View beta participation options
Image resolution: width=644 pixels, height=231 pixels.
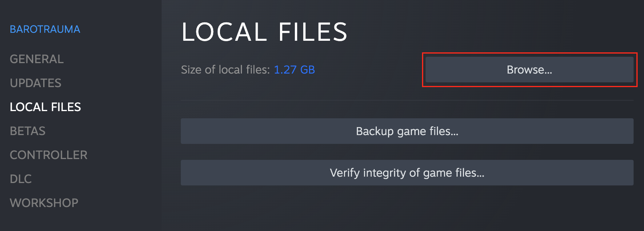[28, 131]
